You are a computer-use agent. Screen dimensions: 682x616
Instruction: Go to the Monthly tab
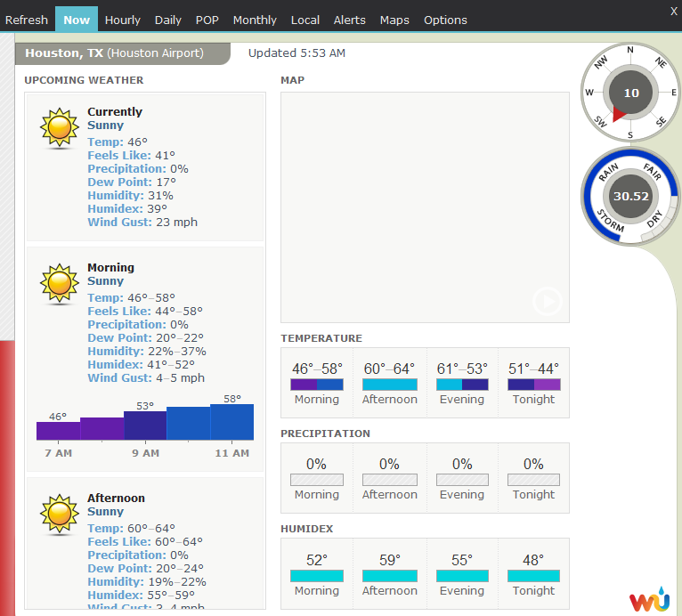pos(255,20)
